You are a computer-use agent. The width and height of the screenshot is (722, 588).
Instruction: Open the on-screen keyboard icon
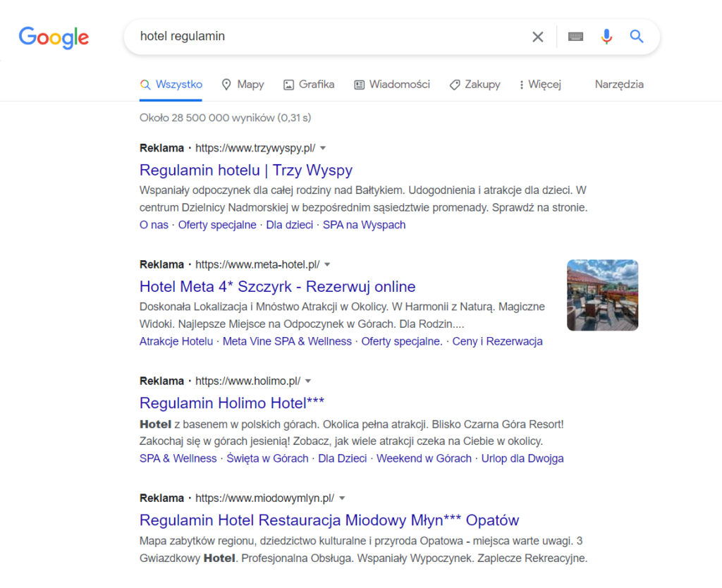pos(575,36)
